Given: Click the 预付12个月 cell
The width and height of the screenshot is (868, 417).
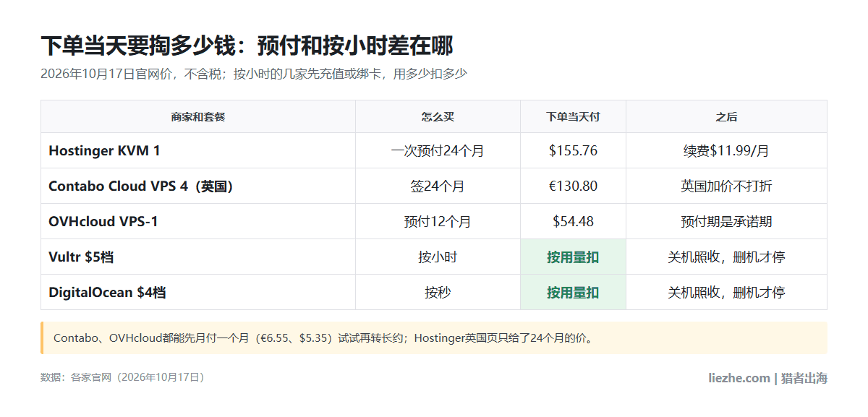Looking at the screenshot, I should point(438,222).
